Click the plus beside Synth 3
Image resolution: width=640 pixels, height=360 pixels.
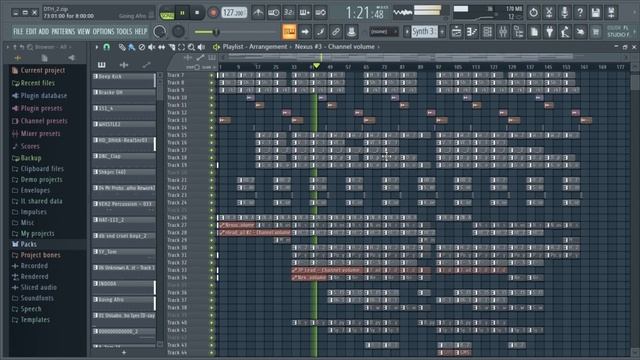point(442,31)
